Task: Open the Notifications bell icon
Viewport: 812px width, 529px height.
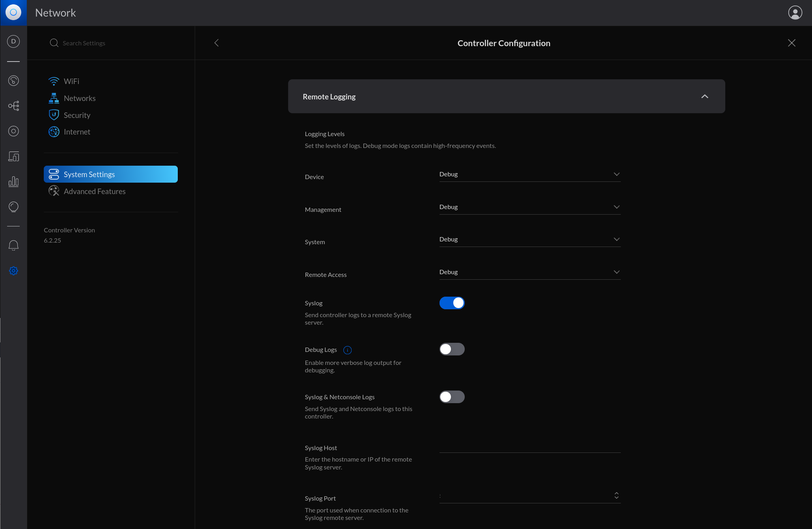Action: [x=13, y=245]
